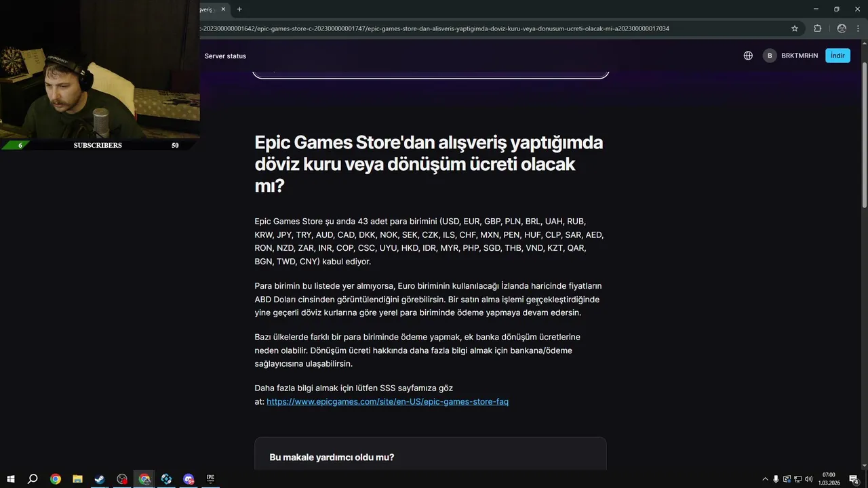868x488 pixels.
Task: Launch the first Chrome taskbar icon
Action: [x=56, y=479]
